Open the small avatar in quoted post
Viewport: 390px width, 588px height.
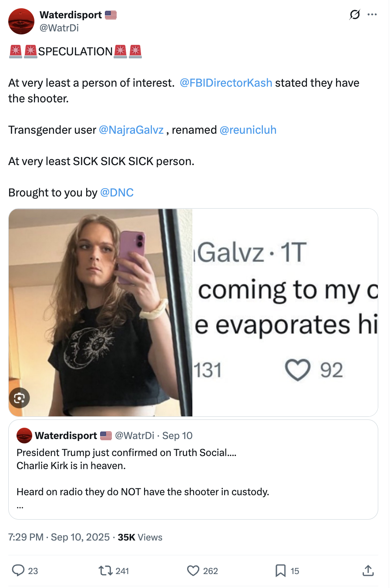(24, 436)
